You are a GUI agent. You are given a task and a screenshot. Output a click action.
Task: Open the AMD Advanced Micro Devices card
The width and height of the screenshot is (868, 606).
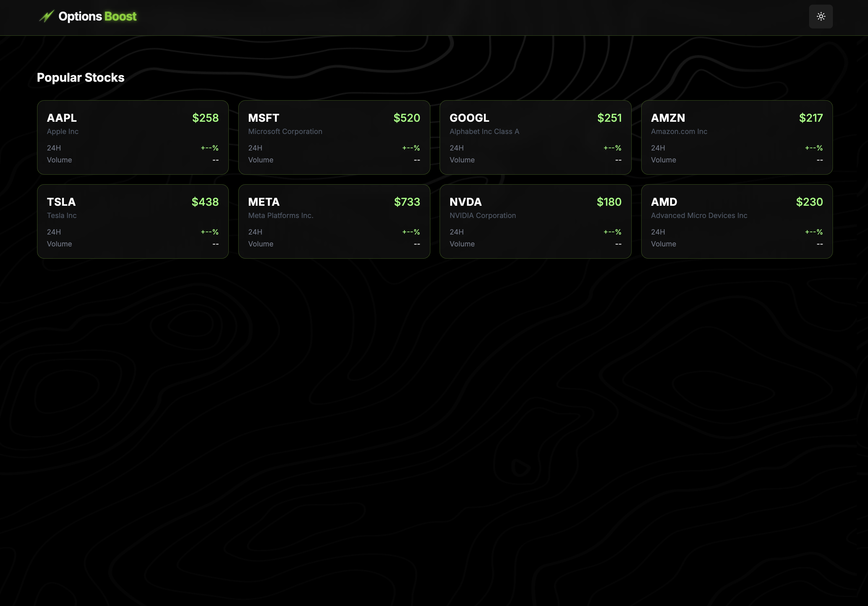point(737,221)
